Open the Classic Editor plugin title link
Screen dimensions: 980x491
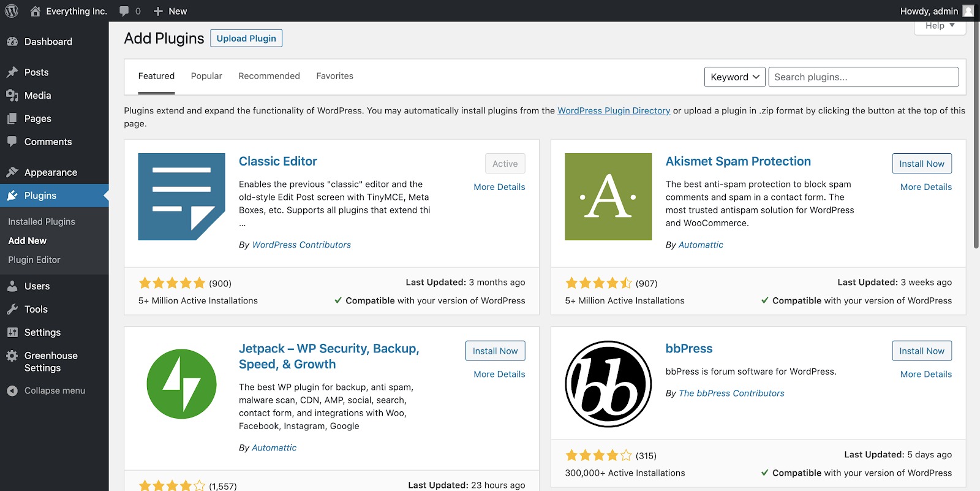tap(278, 161)
